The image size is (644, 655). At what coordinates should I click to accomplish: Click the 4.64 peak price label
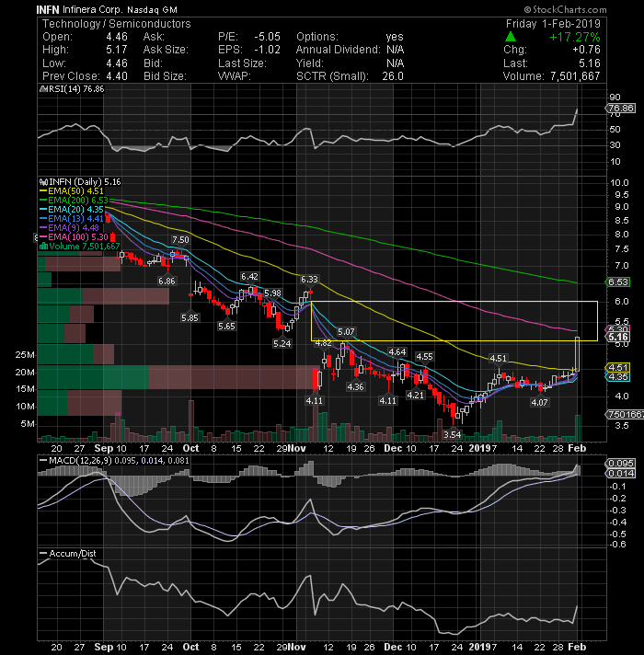coord(397,352)
